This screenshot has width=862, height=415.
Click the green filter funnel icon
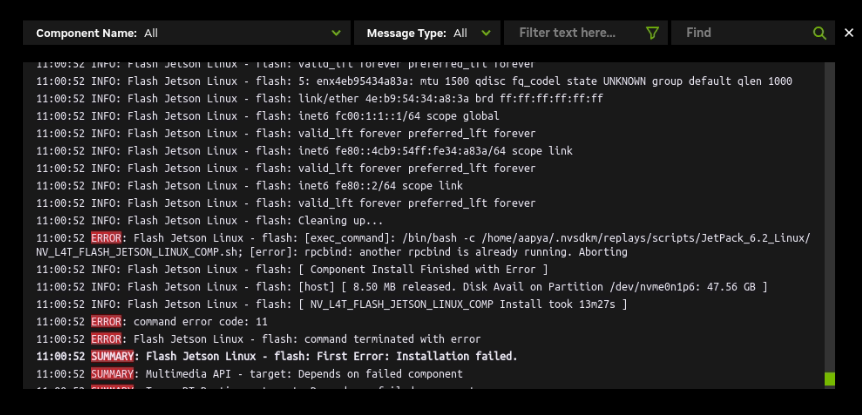653,33
